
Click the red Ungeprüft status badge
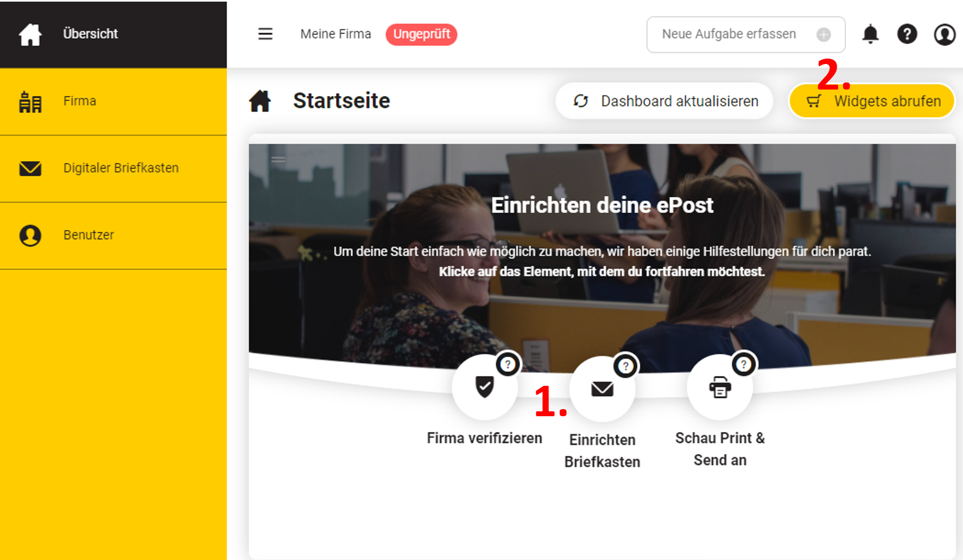pos(421,34)
